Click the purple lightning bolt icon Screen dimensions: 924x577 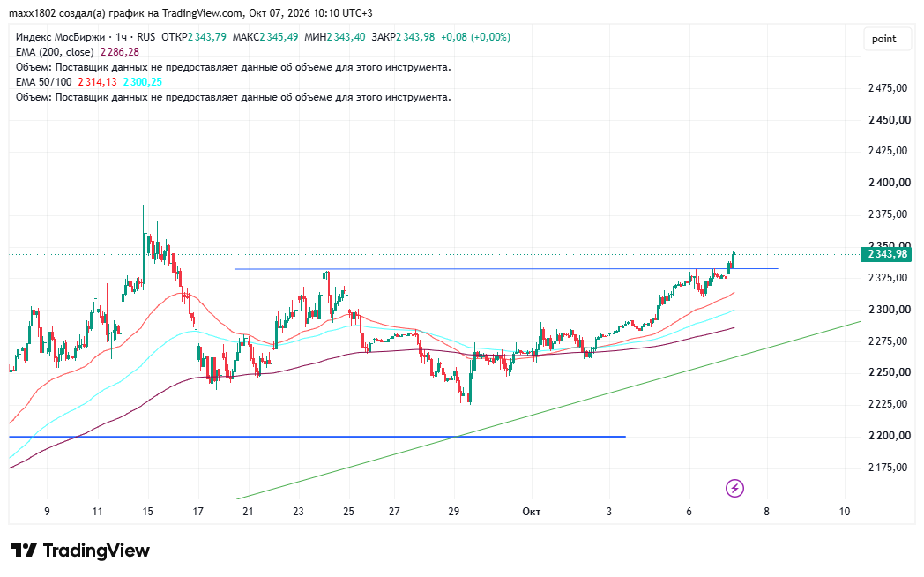pos(734,488)
